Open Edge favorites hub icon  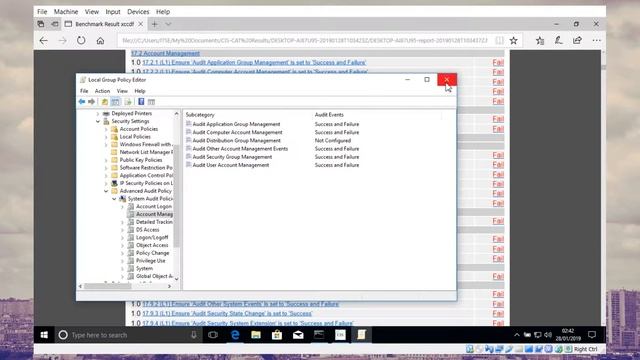[540, 40]
